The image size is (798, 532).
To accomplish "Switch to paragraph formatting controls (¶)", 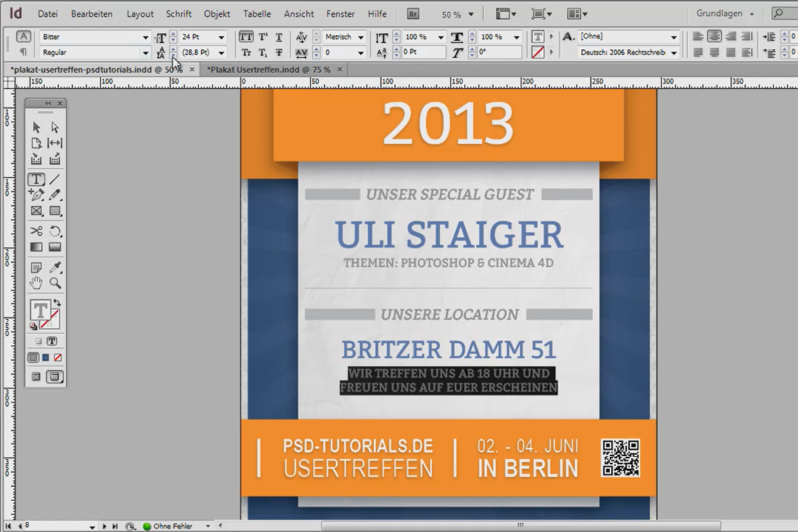I will pyautogui.click(x=23, y=52).
